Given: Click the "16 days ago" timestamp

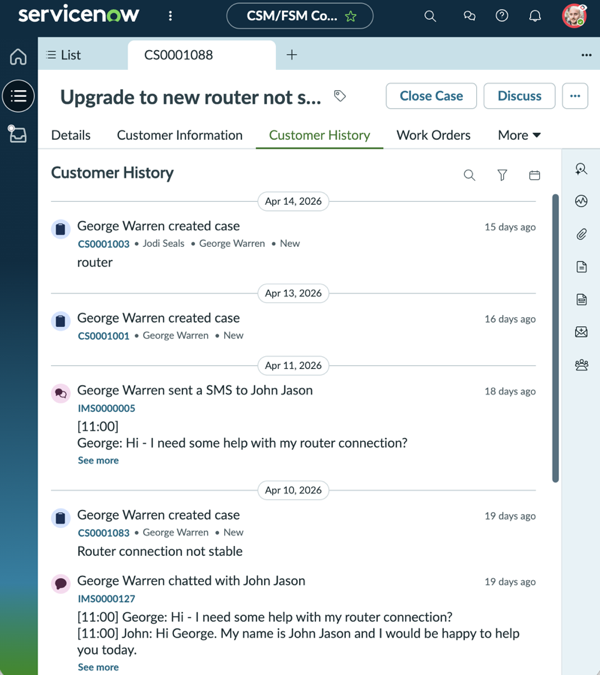Looking at the screenshot, I should tap(510, 319).
